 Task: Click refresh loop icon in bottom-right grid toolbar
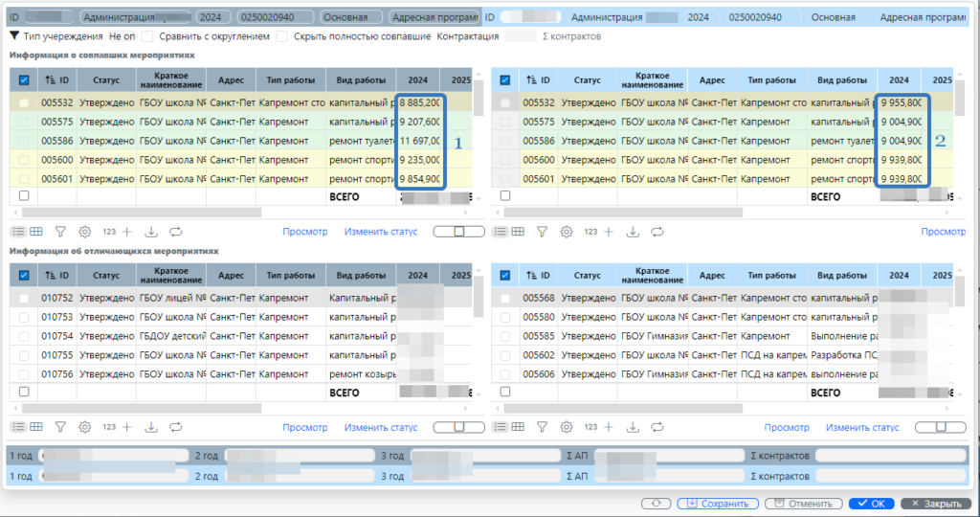(x=657, y=428)
